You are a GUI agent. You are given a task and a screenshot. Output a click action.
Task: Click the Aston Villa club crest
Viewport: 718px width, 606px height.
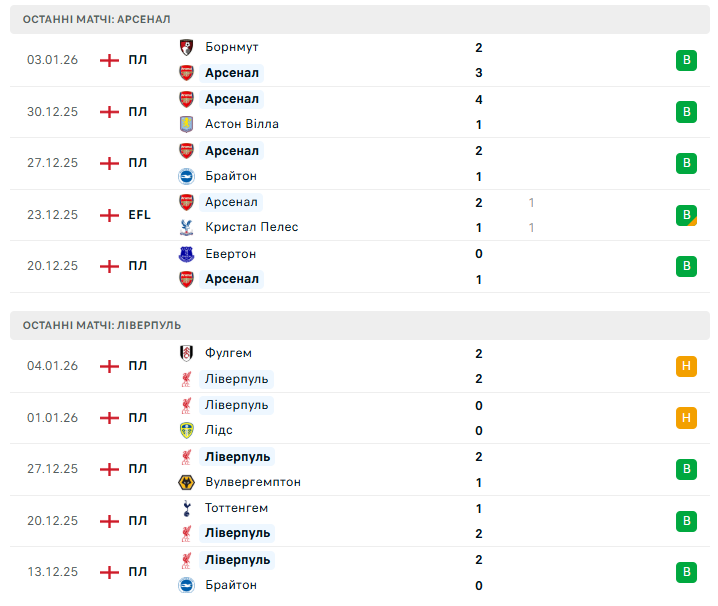186,124
